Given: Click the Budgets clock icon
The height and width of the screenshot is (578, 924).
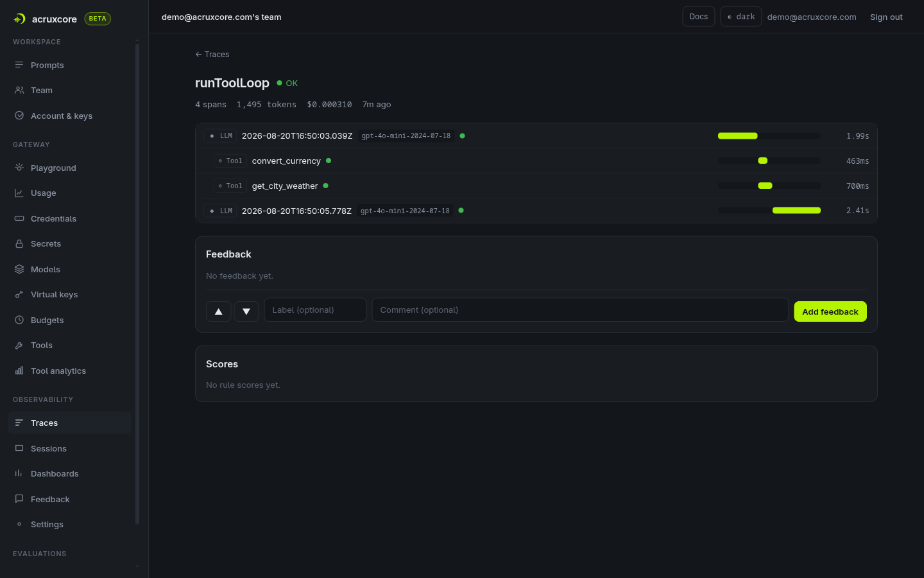Looking at the screenshot, I should tap(19, 320).
